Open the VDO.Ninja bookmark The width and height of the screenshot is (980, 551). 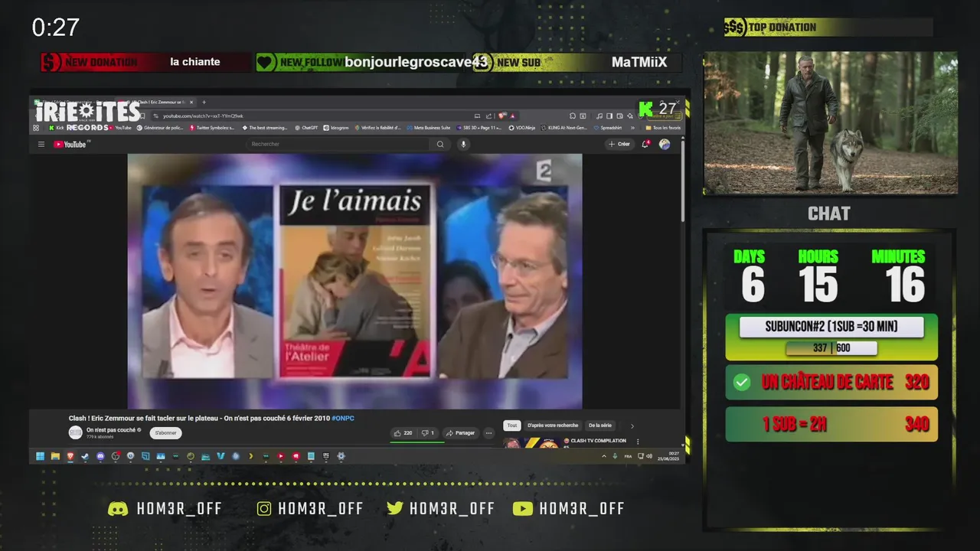coord(522,128)
